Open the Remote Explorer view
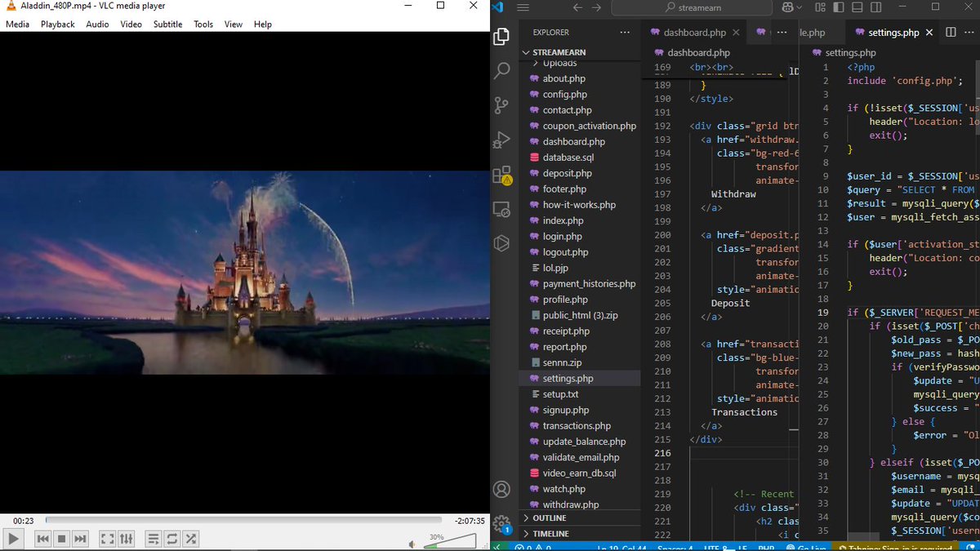 coord(502,209)
